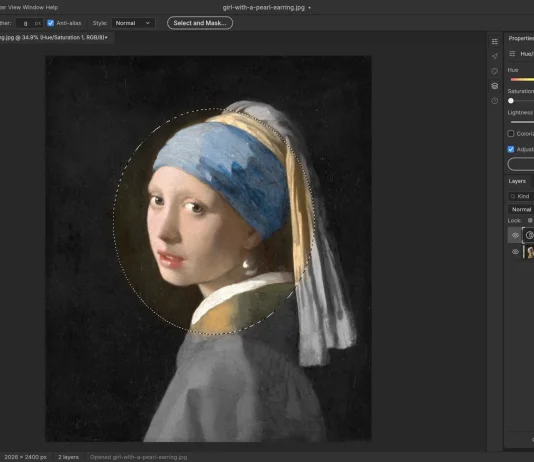Open the History clock panel icon
This screenshot has width=534, height=462.
(x=495, y=101)
